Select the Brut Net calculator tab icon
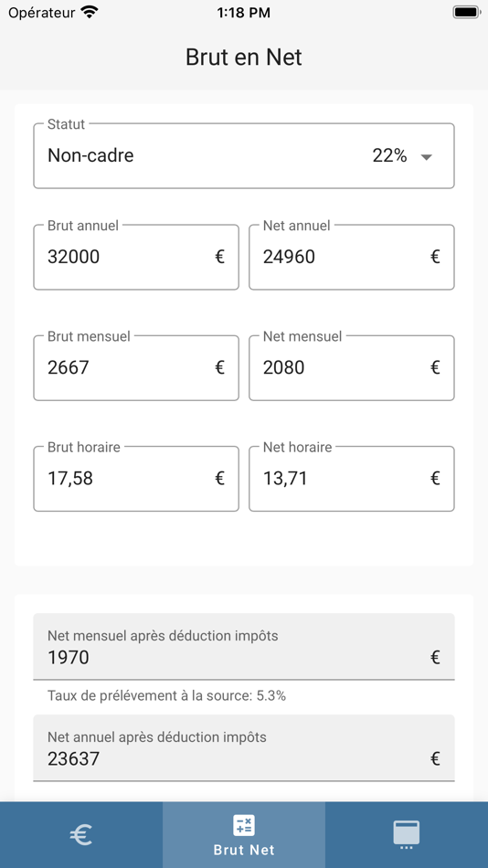 coord(244,824)
